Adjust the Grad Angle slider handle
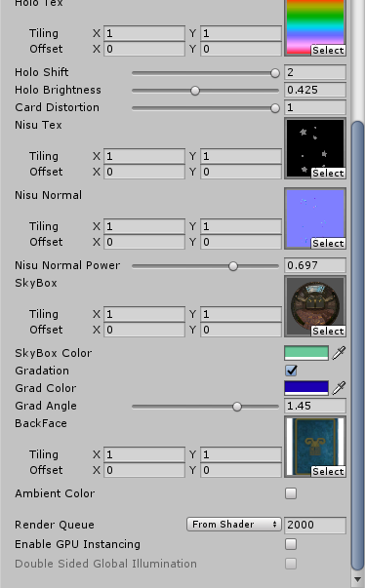 [x=237, y=407]
